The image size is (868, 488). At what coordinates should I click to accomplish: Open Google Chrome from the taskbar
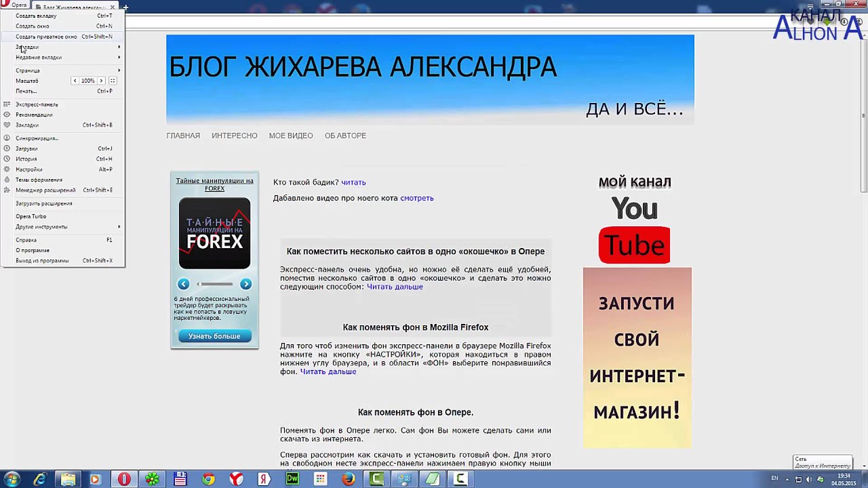(208, 479)
